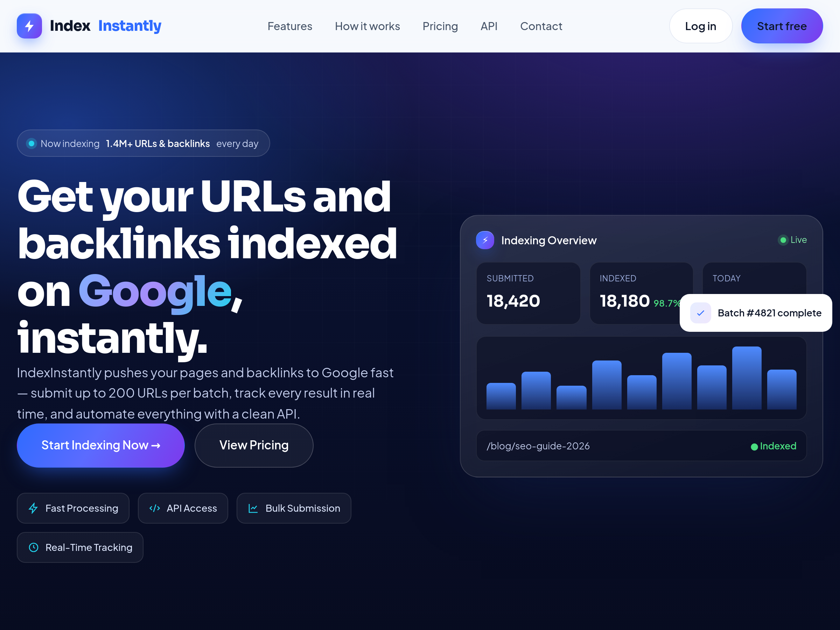
Task: Click the INDEXED 18,180 stat value
Action: pos(624,301)
